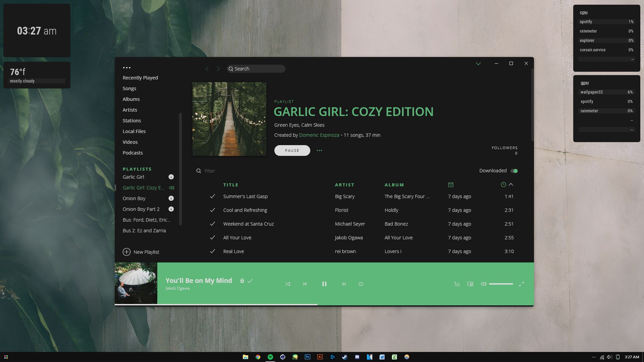This screenshot has width=644, height=362.
Task: Launch Photoshop from the taskbar
Action: (307, 357)
